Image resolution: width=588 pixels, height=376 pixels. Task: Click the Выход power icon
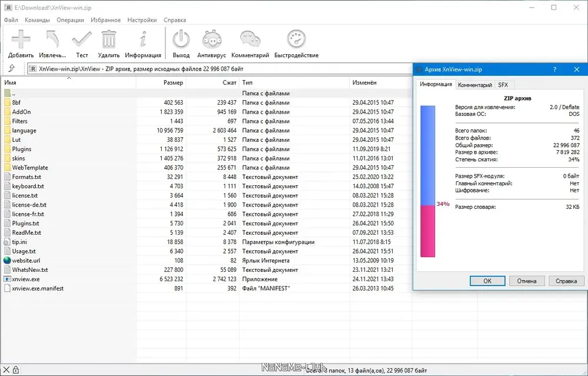point(181,39)
